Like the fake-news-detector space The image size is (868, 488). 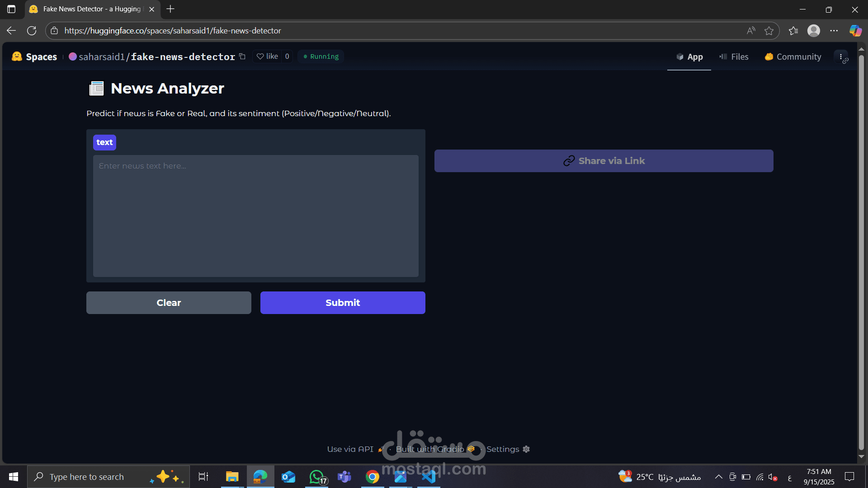click(267, 56)
